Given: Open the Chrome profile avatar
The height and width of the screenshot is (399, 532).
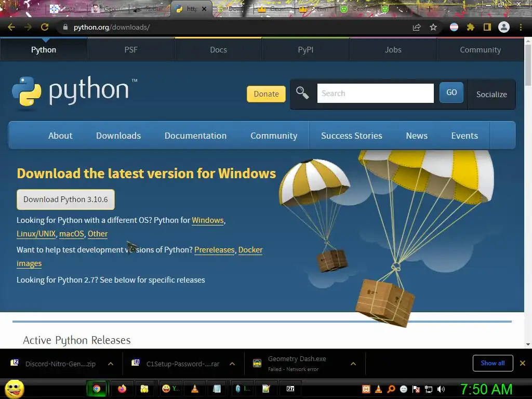Looking at the screenshot, I should tap(504, 27).
